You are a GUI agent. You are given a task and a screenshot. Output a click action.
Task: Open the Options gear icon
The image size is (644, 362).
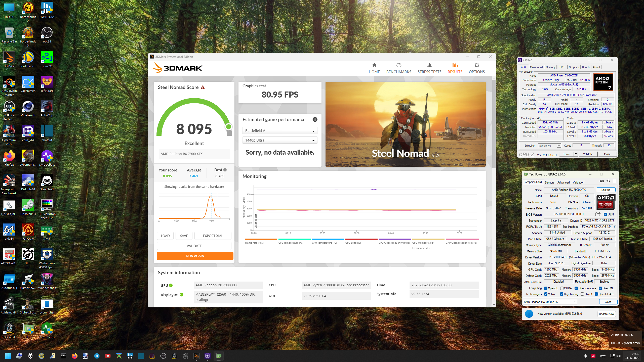[x=476, y=65]
